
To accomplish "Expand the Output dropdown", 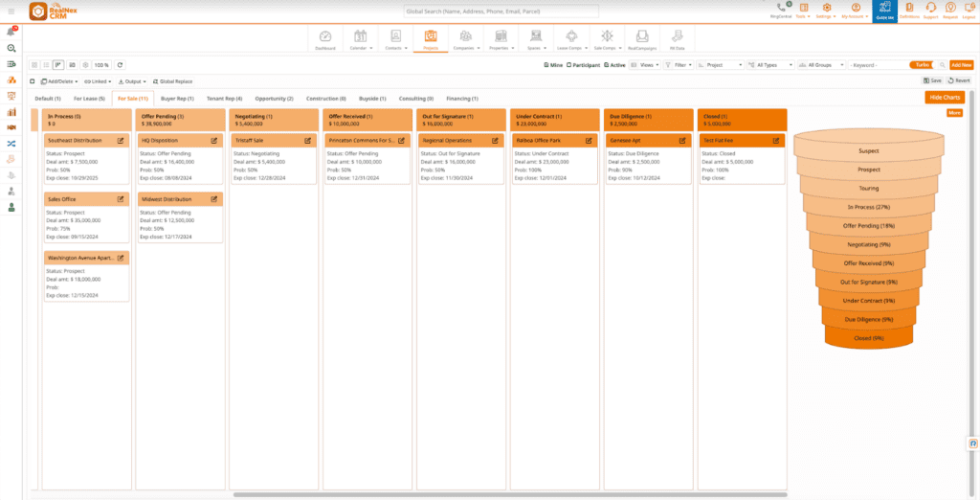I will pos(132,81).
